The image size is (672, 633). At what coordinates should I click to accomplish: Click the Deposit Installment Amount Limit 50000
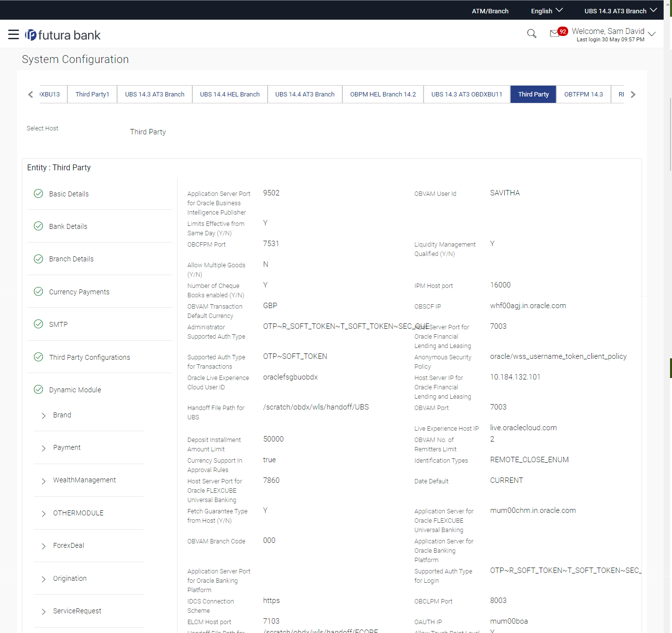click(274, 439)
